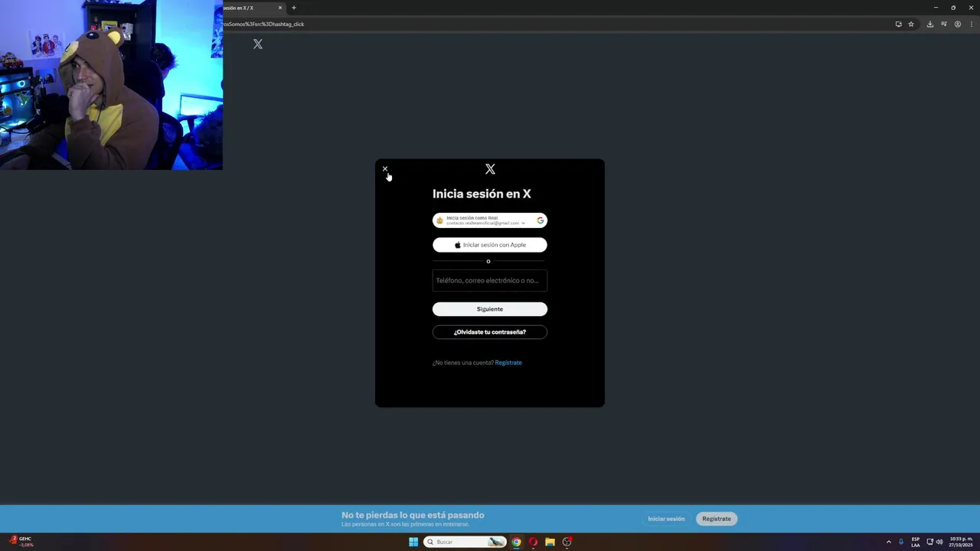Restore down the browser window
The image size is (980, 551).
click(x=953, y=8)
